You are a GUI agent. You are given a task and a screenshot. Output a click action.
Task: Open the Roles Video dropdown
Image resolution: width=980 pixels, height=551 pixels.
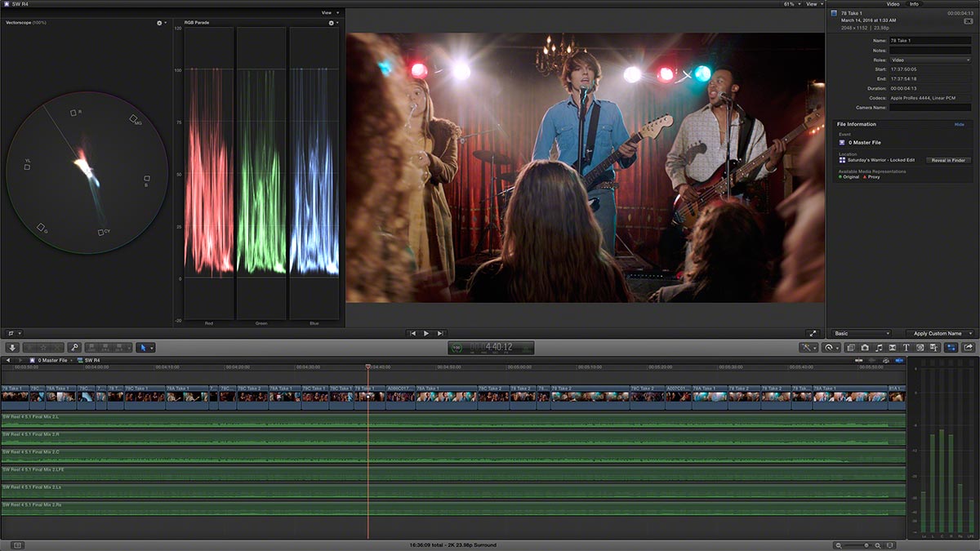click(930, 60)
